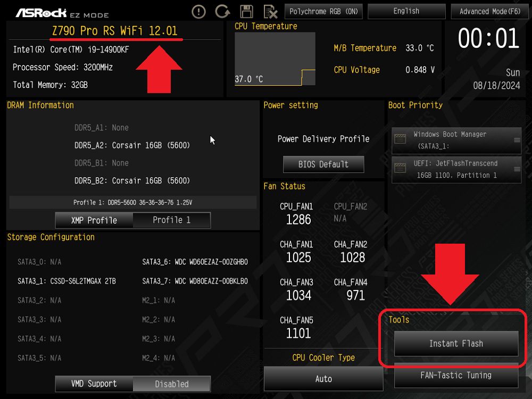Click Total Memory: 32GB
Image resolution: width=532 pixels, height=399 pixels.
point(50,85)
